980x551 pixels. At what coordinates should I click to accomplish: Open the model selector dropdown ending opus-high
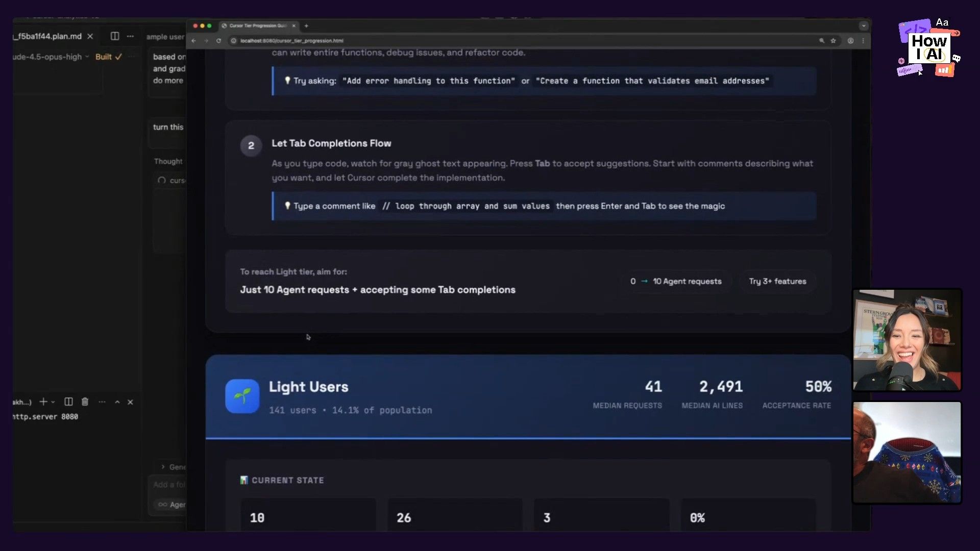[x=51, y=57]
